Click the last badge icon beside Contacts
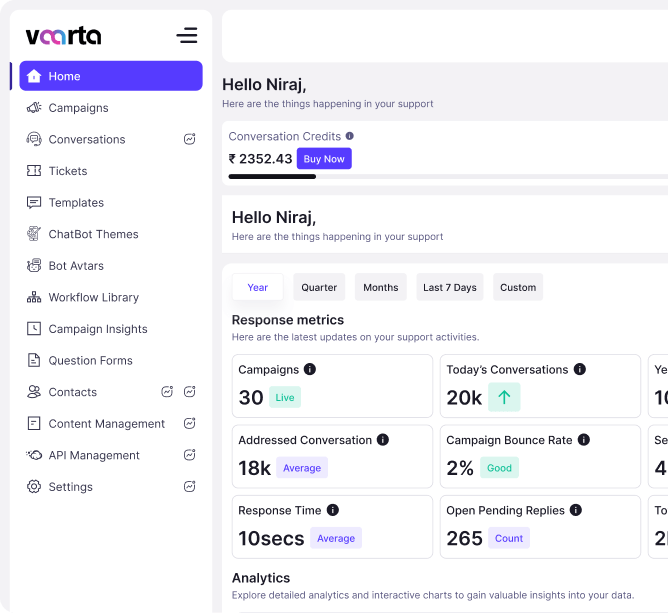The image size is (668, 613). point(190,391)
